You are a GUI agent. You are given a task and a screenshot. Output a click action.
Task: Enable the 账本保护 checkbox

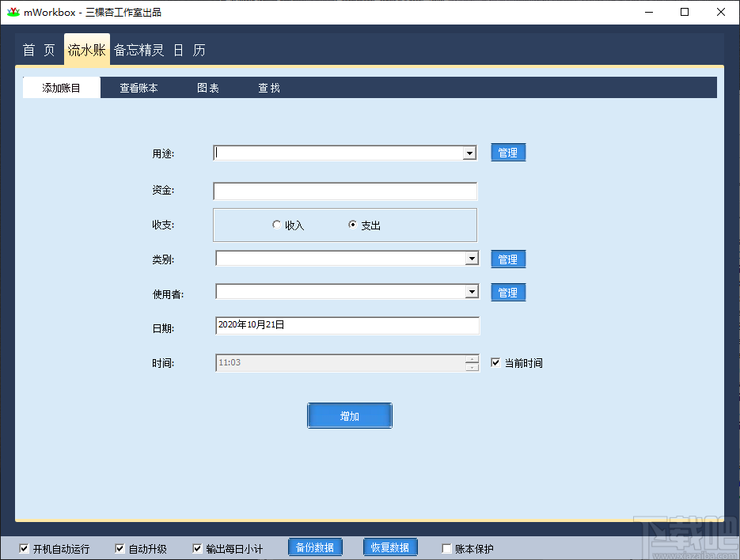[446, 547]
